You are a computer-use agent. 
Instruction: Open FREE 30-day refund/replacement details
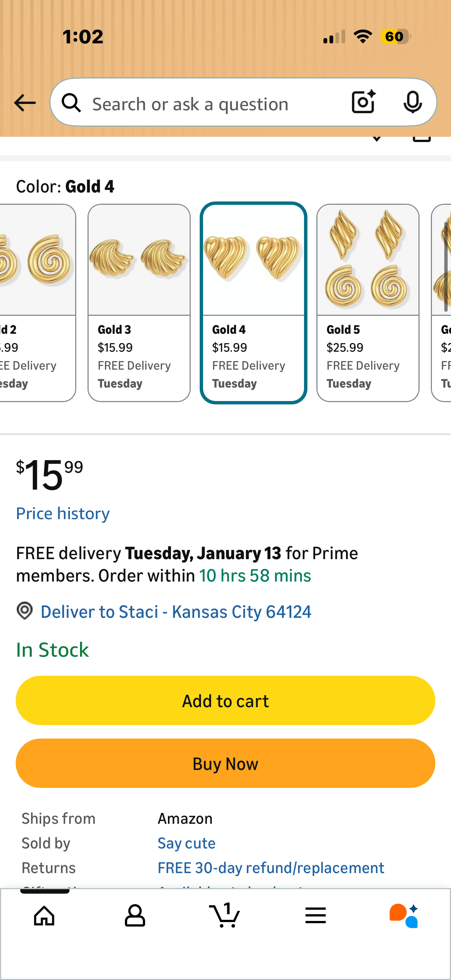(x=271, y=868)
